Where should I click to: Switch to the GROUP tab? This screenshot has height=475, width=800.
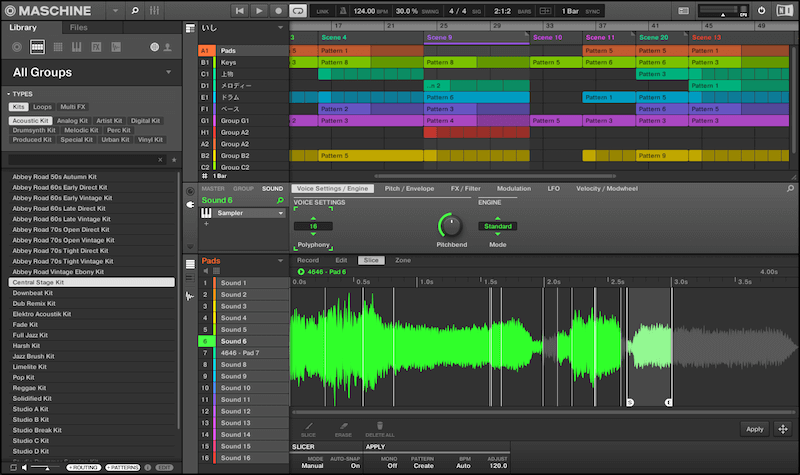[x=243, y=189]
